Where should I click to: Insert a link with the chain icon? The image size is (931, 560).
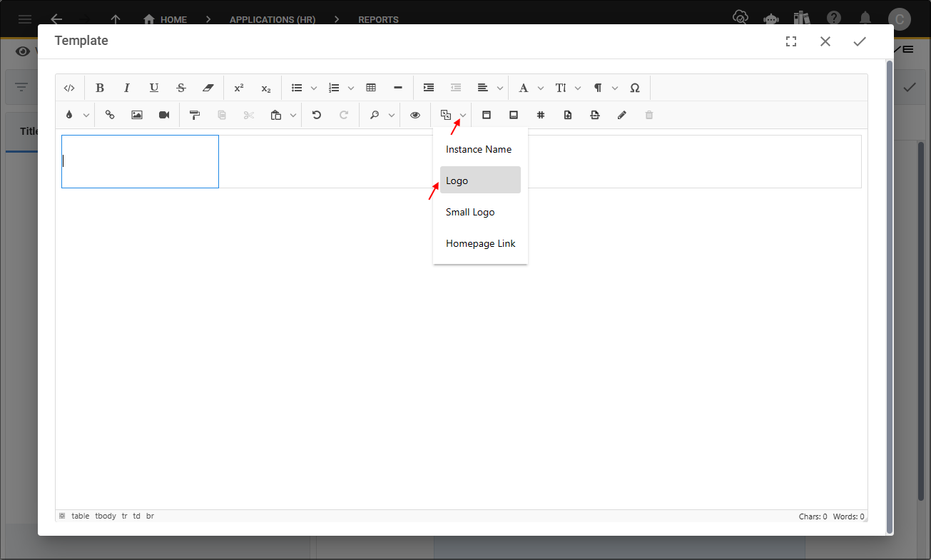point(110,115)
